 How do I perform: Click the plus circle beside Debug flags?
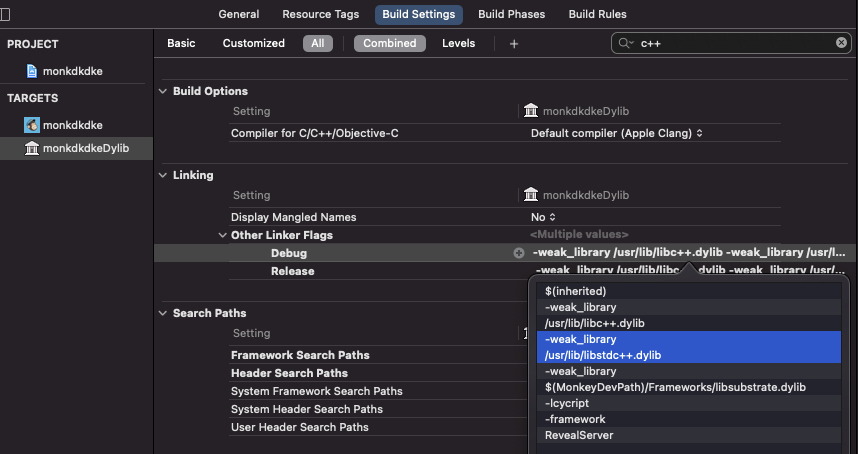tap(519, 253)
